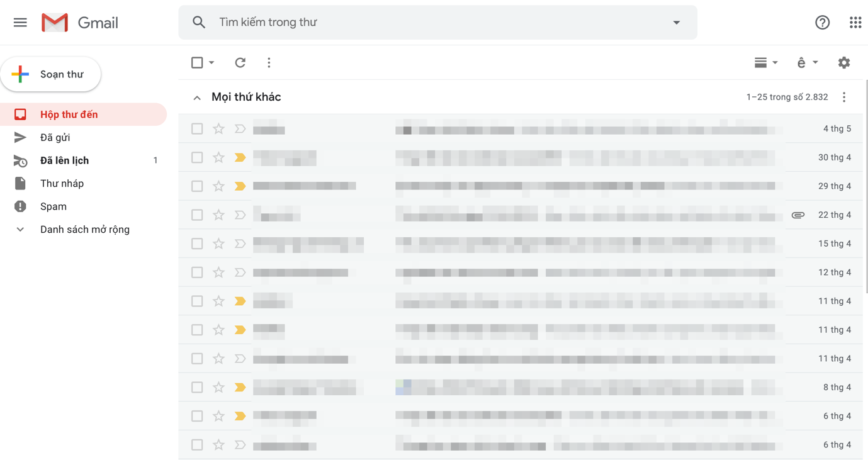Open the Spam folder
The image size is (868, 460).
[53, 206]
